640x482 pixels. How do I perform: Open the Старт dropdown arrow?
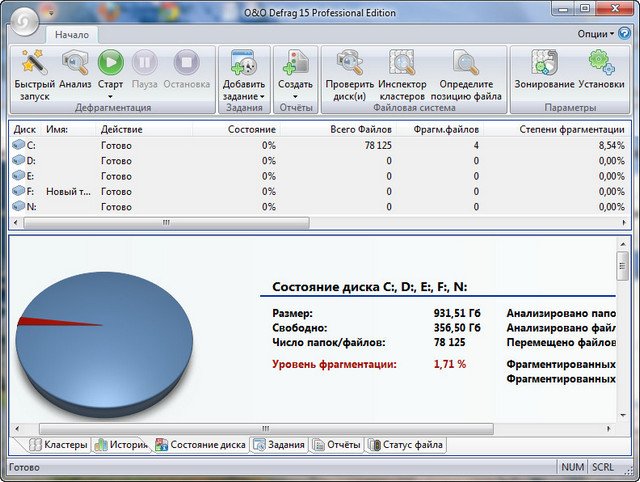coord(110,97)
